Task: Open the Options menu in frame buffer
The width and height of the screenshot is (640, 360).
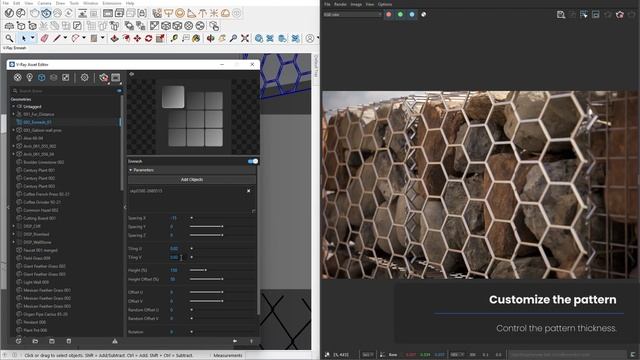Action: click(385, 4)
